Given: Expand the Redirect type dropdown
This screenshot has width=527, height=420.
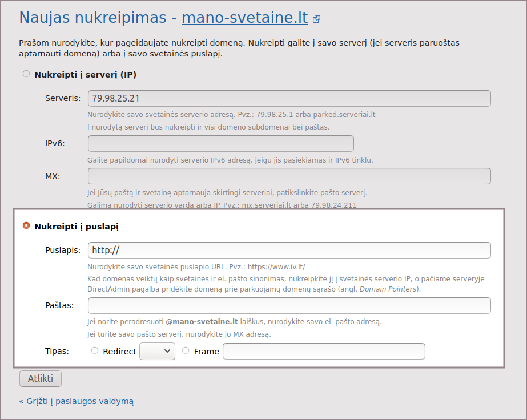Looking at the screenshot, I should pos(157,351).
